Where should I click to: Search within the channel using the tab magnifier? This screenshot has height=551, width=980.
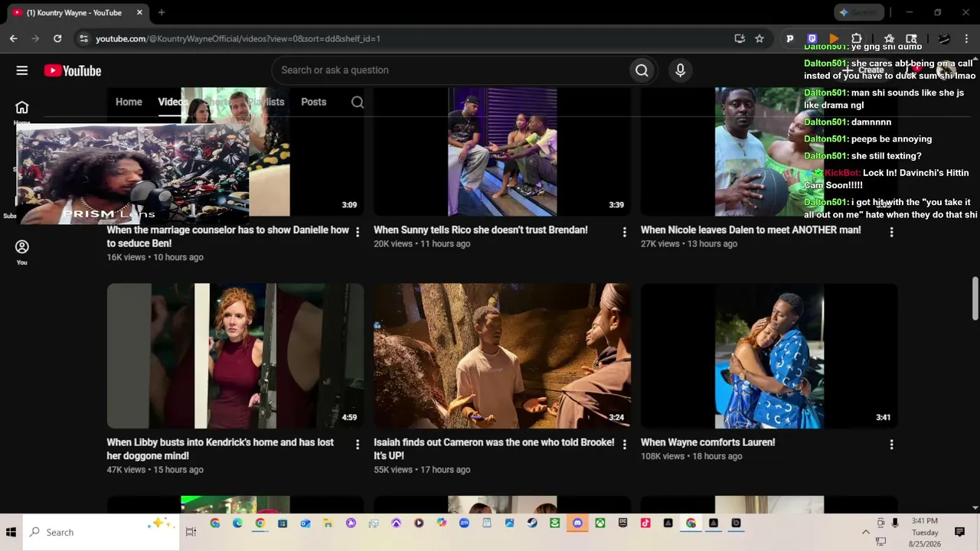pos(358,103)
